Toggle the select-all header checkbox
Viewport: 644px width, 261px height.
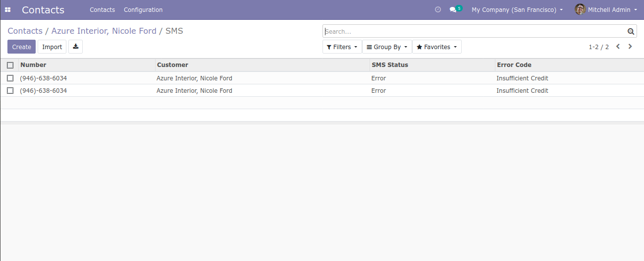(x=10, y=65)
